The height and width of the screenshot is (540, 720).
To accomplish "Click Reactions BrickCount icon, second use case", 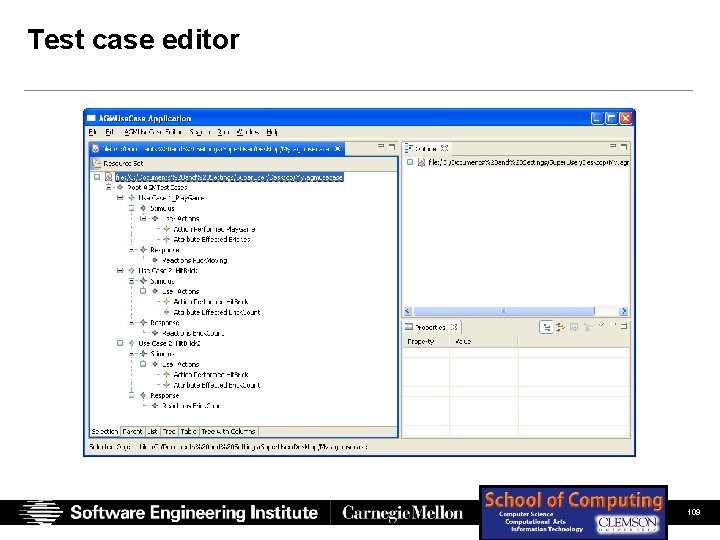I will 155,333.
